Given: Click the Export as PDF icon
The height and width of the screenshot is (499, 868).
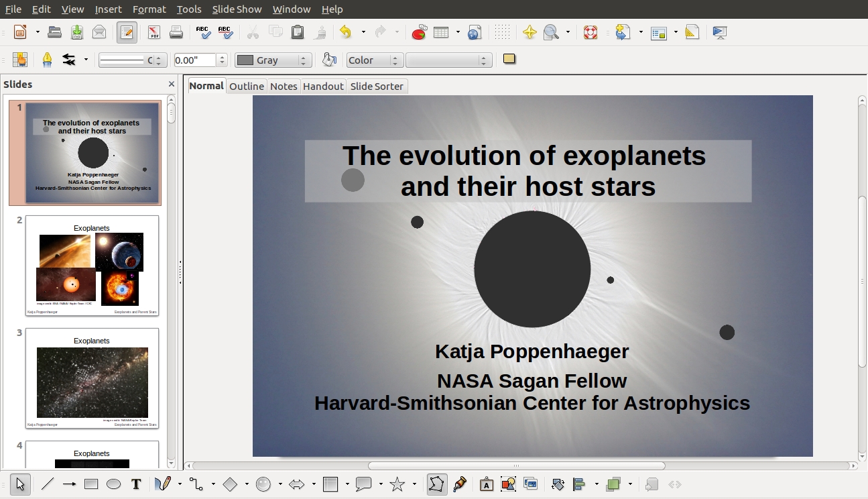Looking at the screenshot, I should coord(153,32).
